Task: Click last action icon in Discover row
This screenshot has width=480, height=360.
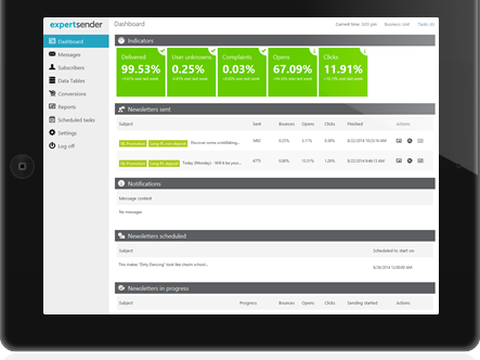Action: point(421,141)
